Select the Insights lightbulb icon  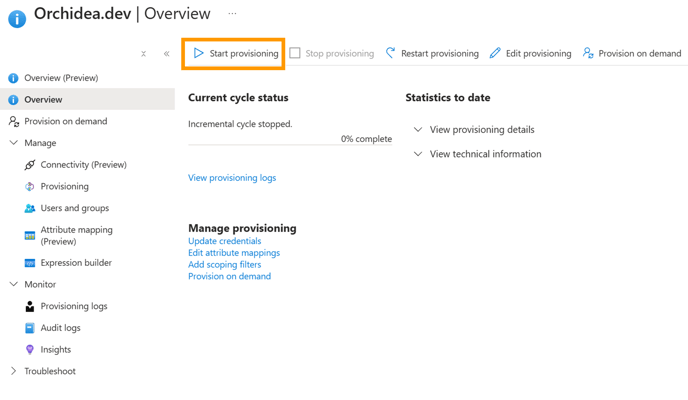[x=29, y=350]
